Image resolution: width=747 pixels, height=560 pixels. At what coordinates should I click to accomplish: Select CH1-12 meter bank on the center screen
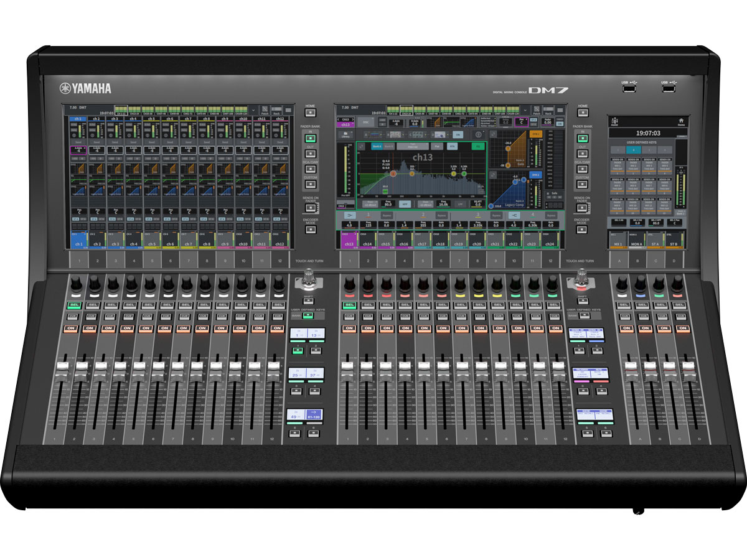click(x=393, y=110)
